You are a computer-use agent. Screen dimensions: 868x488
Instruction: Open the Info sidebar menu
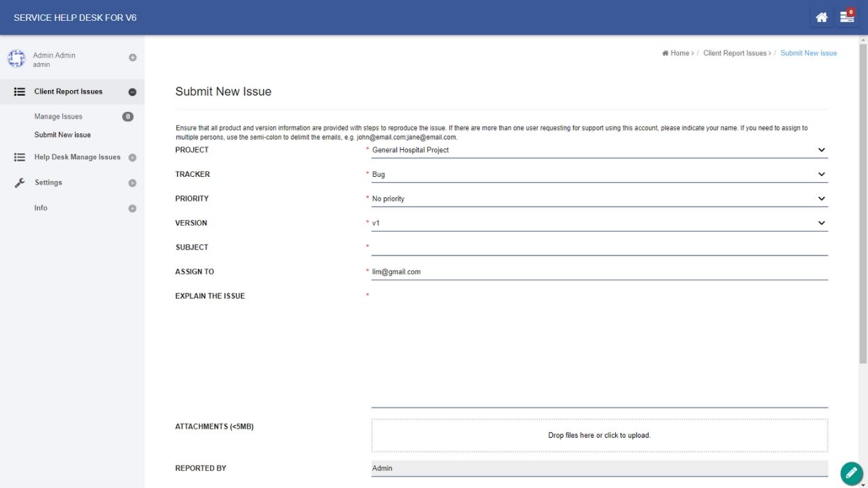click(x=41, y=208)
